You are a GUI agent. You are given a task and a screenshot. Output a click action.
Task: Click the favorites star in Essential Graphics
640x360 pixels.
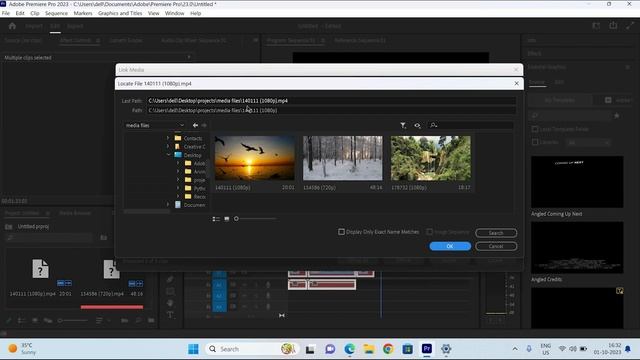click(617, 116)
